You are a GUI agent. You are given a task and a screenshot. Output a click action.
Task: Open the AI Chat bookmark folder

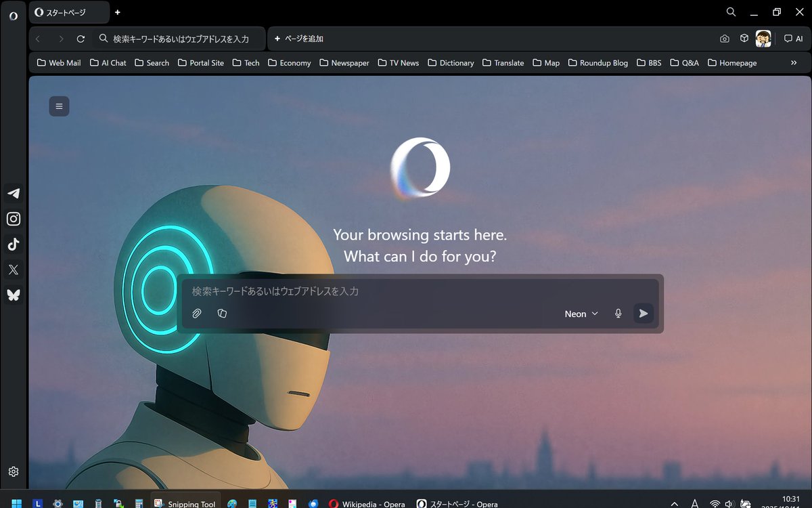[x=108, y=63]
